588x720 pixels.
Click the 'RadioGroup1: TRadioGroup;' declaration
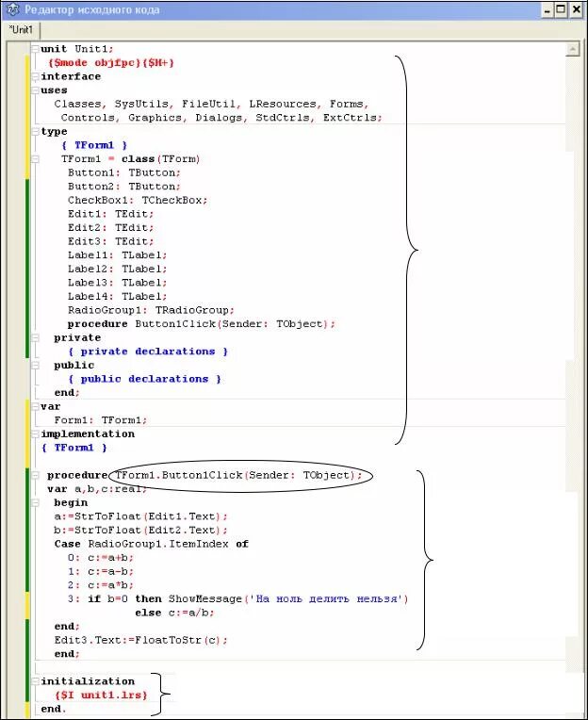pyautogui.click(x=151, y=310)
